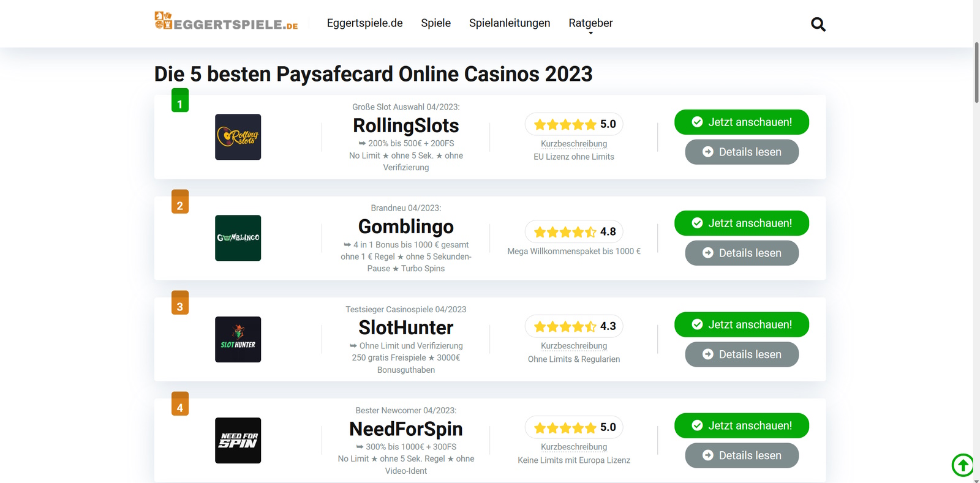Click the Gomblingo casino logo
The width and height of the screenshot is (980, 483).
pyautogui.click(x=238, y=238)
